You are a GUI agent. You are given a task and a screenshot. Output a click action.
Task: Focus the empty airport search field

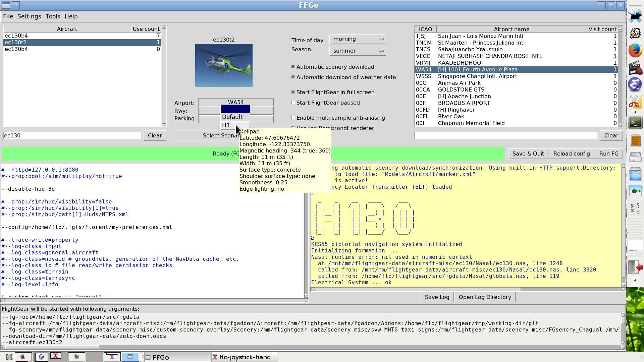point(506,136)
